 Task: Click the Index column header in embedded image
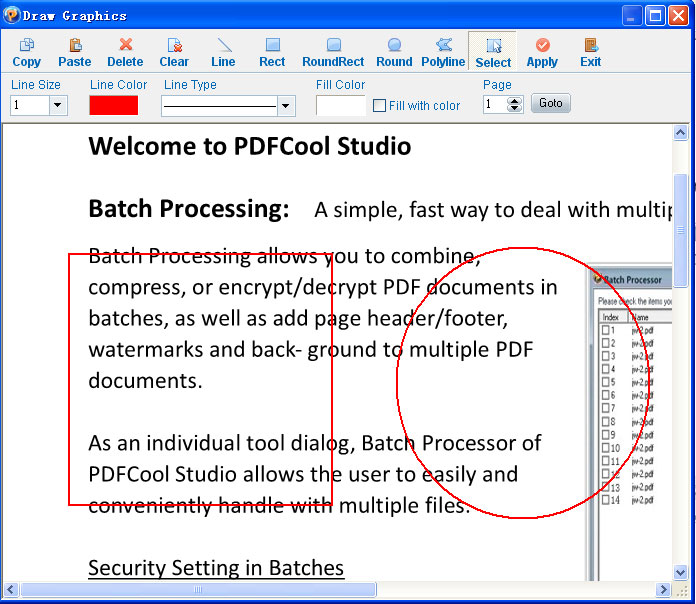tap(613, 317)
